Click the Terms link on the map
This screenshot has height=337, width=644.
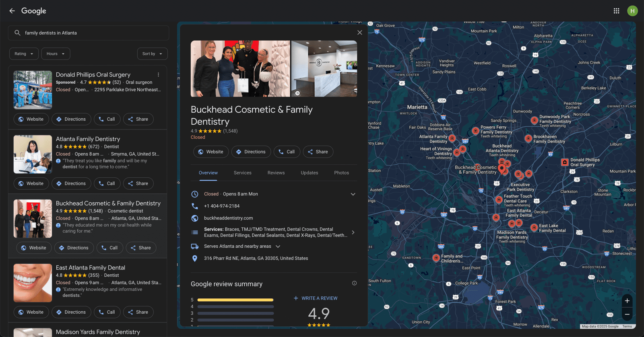click(627, 327)
